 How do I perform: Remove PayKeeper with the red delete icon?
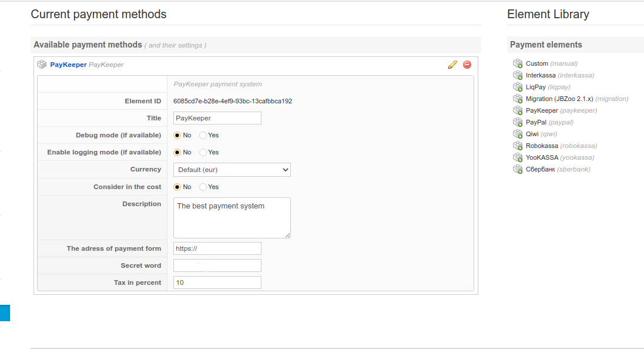(467, 65)
